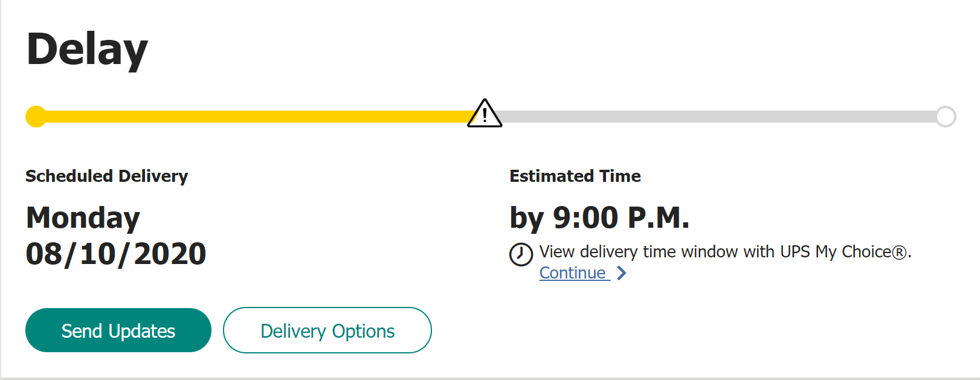980x380 pixels.
Task: Open Delivery Options
Action: 327,330
